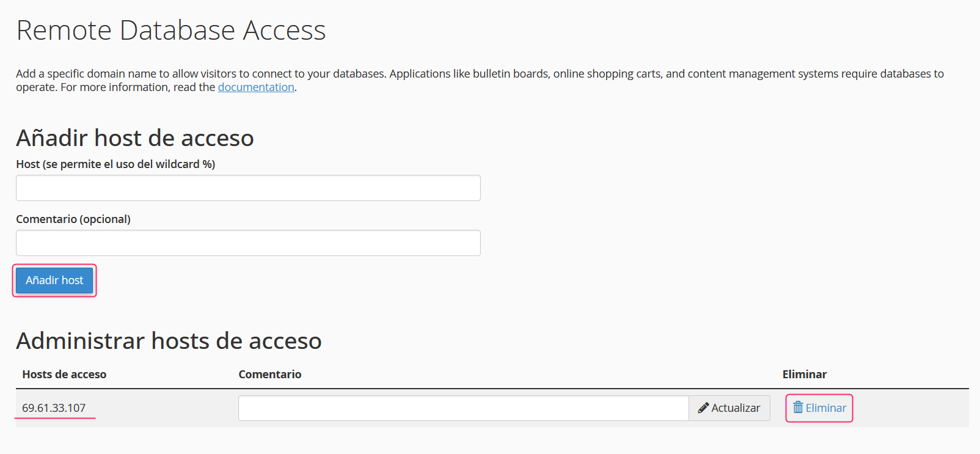Click the Añadir host de acceso heading
This screenshot has width=980, height=454.
click(x=135, y=138)
